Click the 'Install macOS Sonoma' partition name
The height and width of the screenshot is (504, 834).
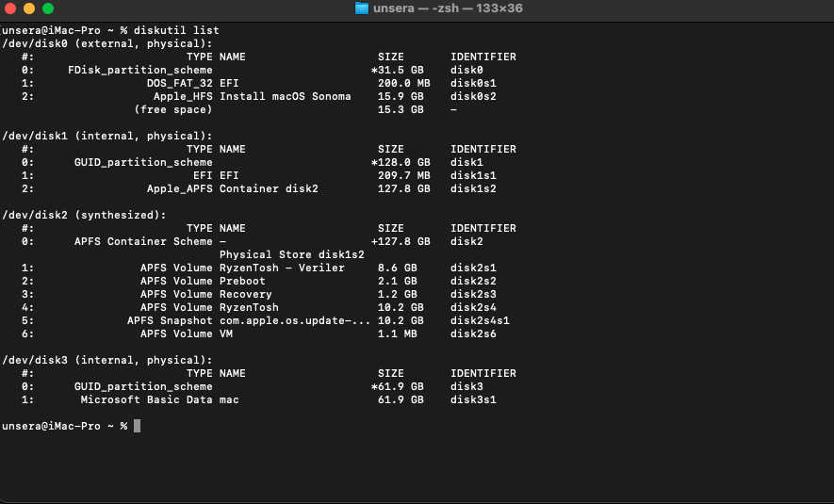click(285, 96)
